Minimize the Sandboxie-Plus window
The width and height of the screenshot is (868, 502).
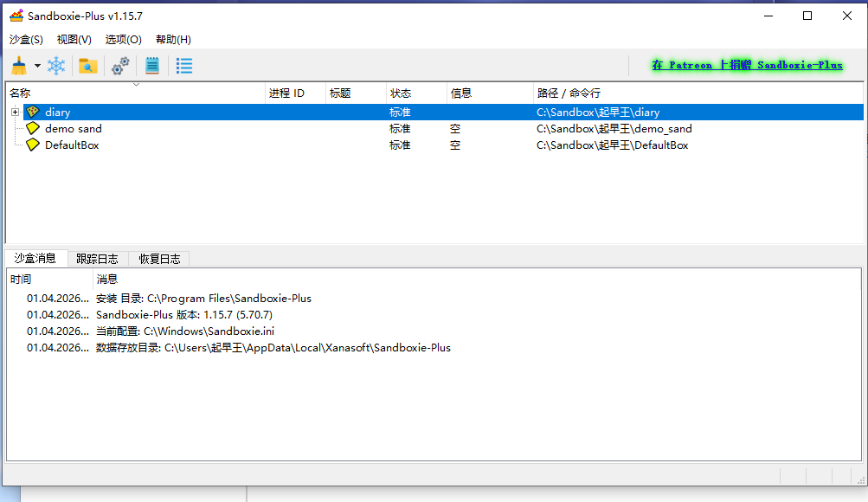coord(768,16)
